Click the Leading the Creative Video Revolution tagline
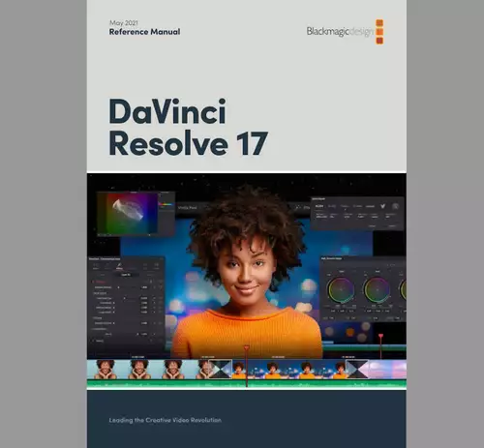Image resolution: width=484 pixels, height=448 pixels. pyautogui.click(x=165, y=420)
